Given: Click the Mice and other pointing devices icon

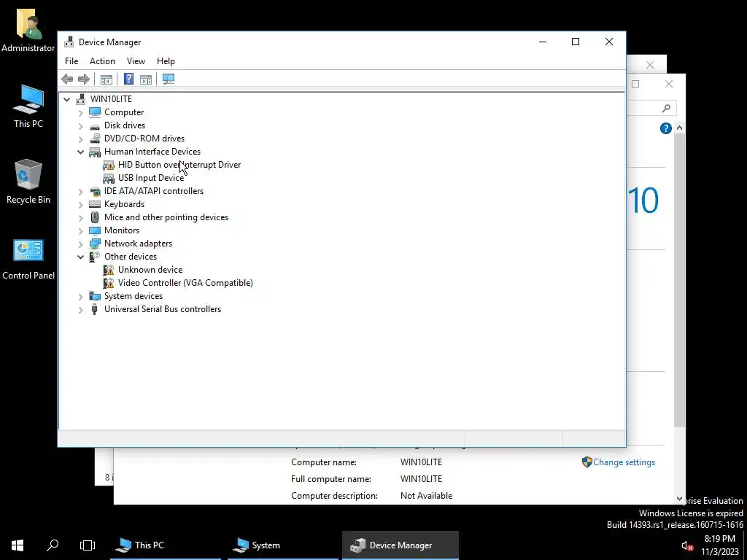Looking at the screenshot, I should click(95, 217).
